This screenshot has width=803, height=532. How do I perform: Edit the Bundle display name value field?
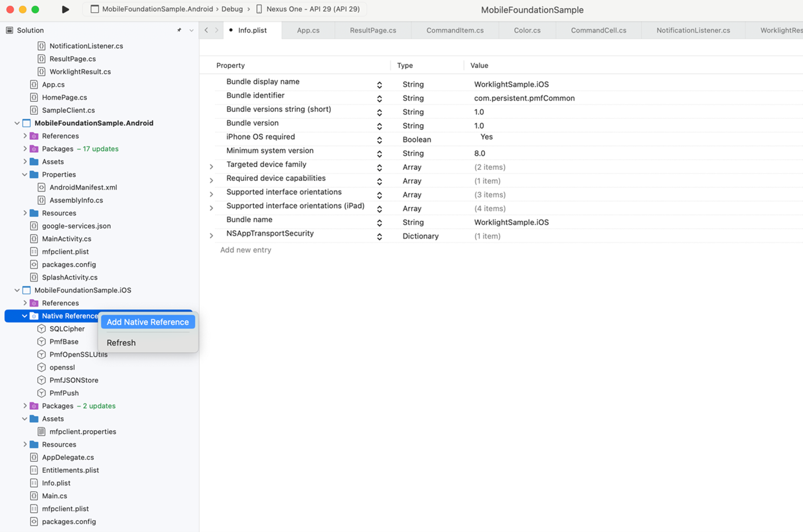[511, 84]
